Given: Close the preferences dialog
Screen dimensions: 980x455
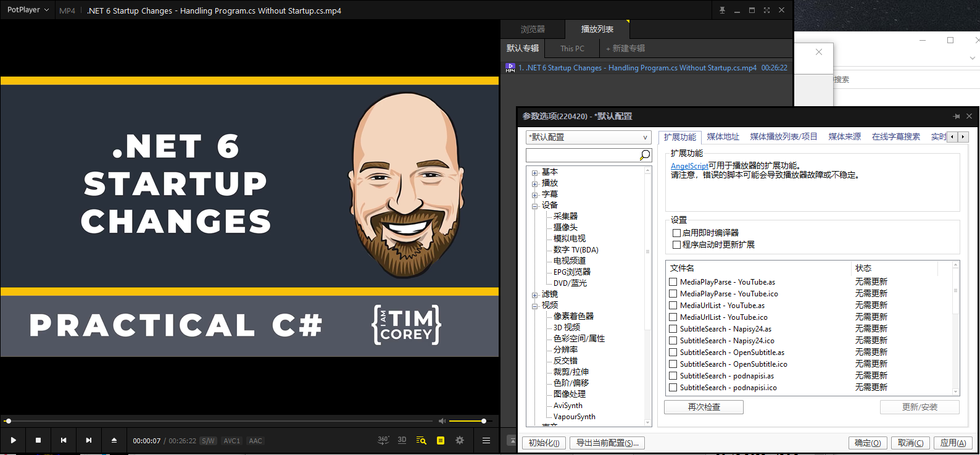Looking at the screenshot, I should (x=969, y=116).
